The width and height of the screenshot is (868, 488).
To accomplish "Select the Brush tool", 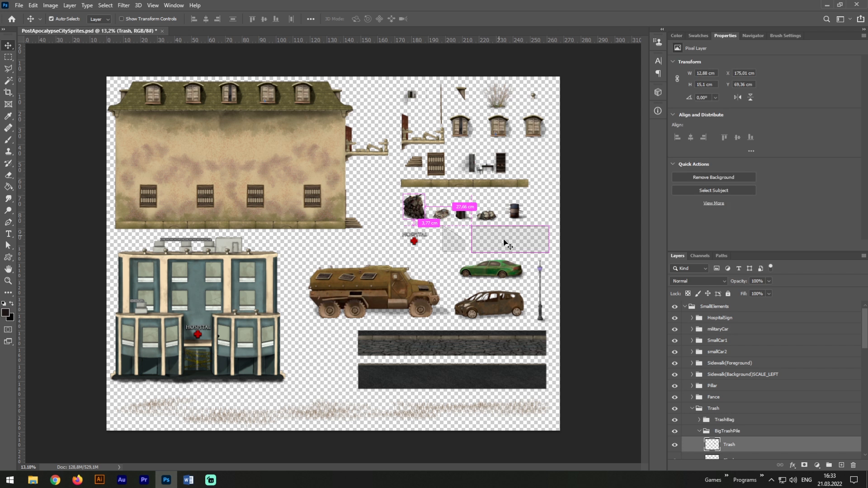I will (x=8, y=140).
